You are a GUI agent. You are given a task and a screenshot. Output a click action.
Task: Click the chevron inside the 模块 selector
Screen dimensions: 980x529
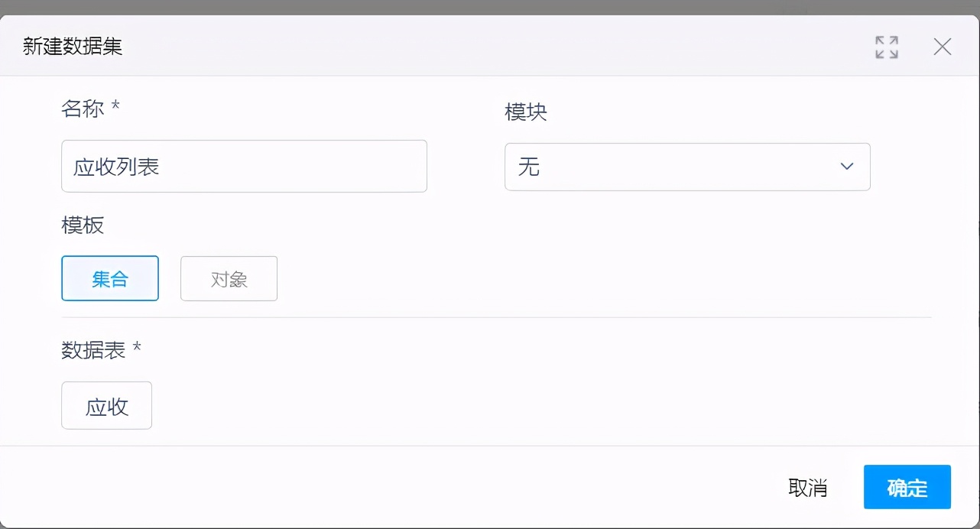847,166
